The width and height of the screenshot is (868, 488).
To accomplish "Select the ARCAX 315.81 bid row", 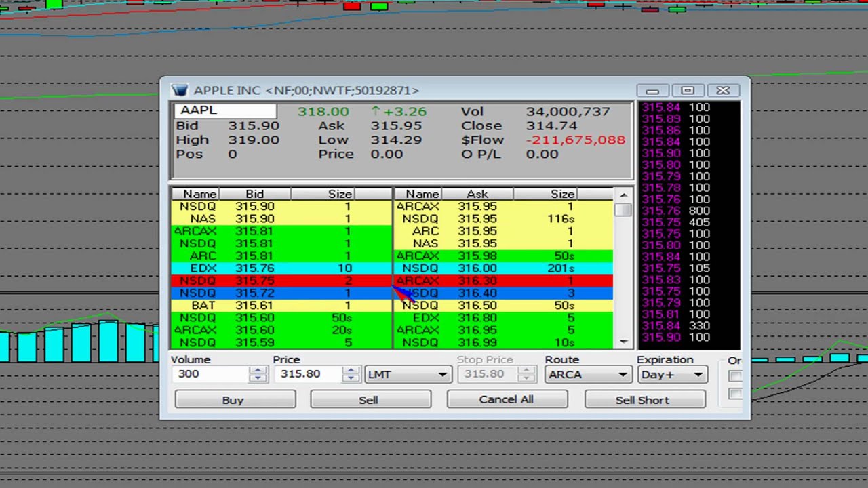I will (x=281, y=231).
